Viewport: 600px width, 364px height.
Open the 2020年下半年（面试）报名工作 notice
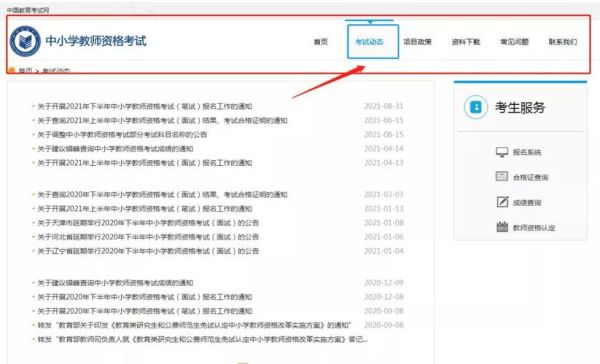pyautogui.click(x=145, y=297)
